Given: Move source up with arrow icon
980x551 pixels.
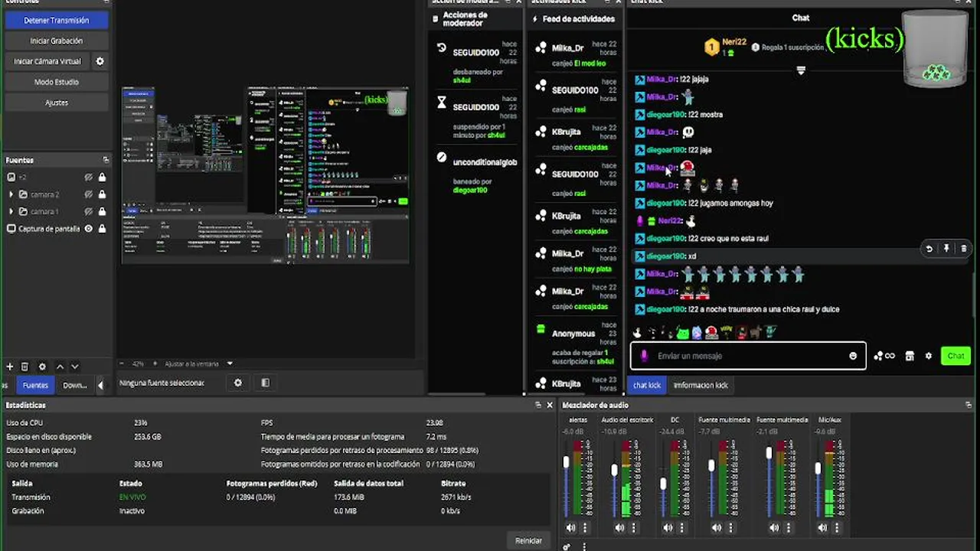Looking at the screenshot, I should coord(60,367).
